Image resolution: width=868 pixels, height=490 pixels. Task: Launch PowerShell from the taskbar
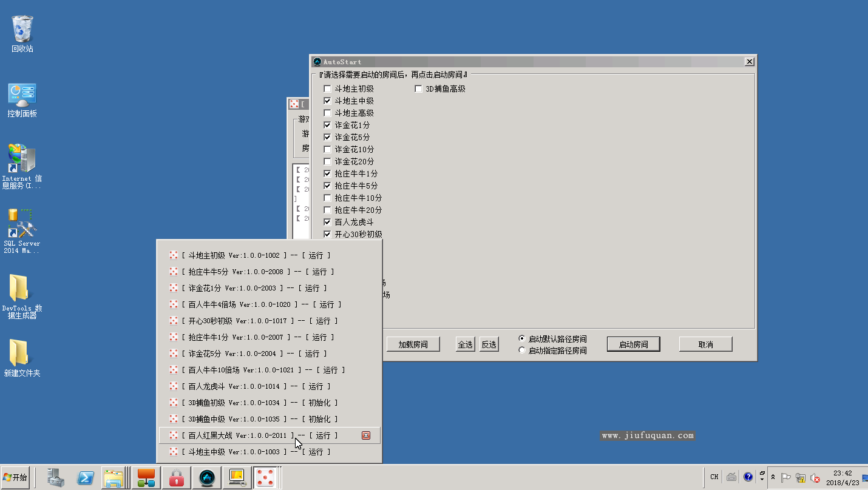[86, 477]
